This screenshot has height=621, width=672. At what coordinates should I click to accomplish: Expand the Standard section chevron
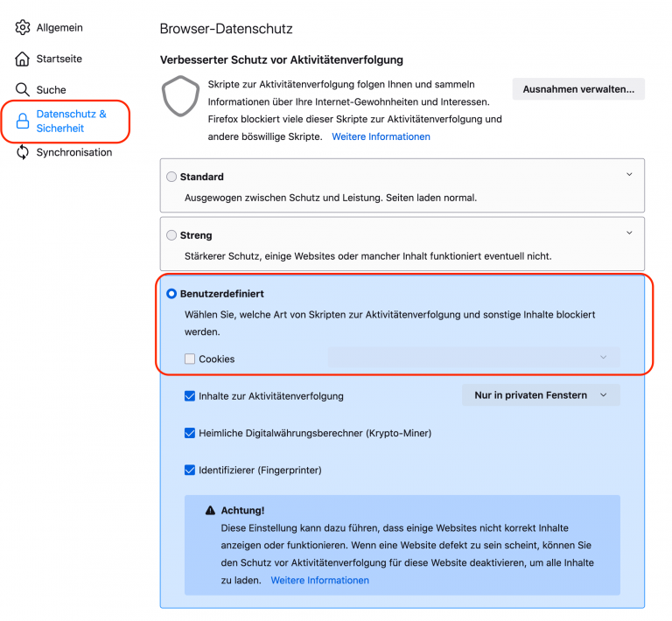pos(629,175)
